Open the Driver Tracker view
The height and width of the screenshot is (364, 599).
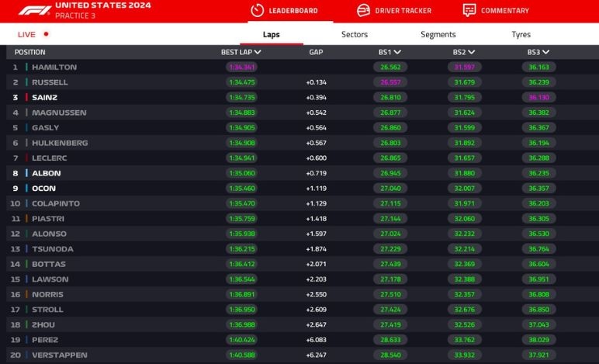403,11
